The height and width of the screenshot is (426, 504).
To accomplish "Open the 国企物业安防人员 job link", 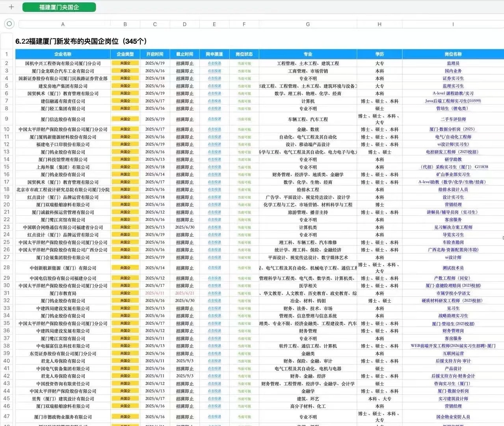I will (x=453, y=417).
